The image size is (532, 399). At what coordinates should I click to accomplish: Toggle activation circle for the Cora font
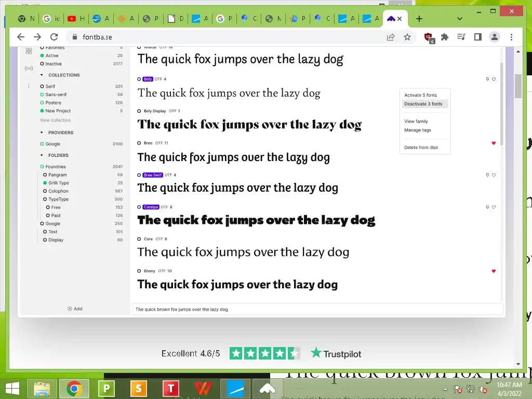[139, 239]
